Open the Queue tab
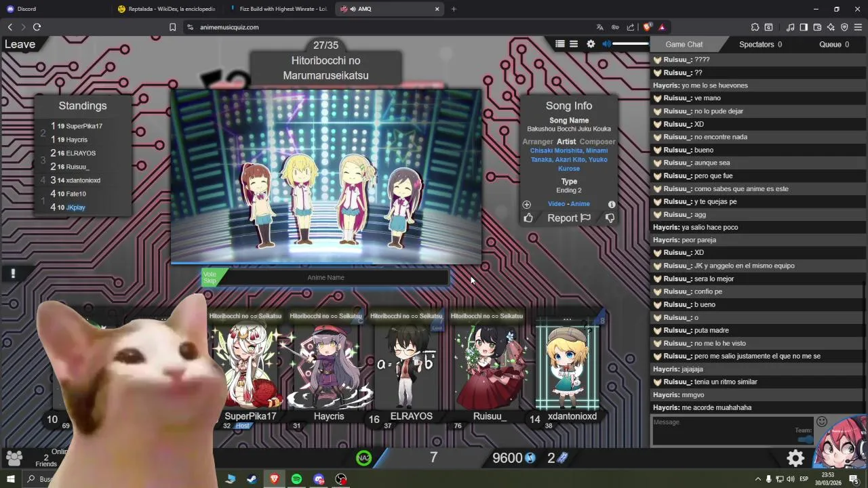Screen dimensions: 868x488 tap(834, 44)
